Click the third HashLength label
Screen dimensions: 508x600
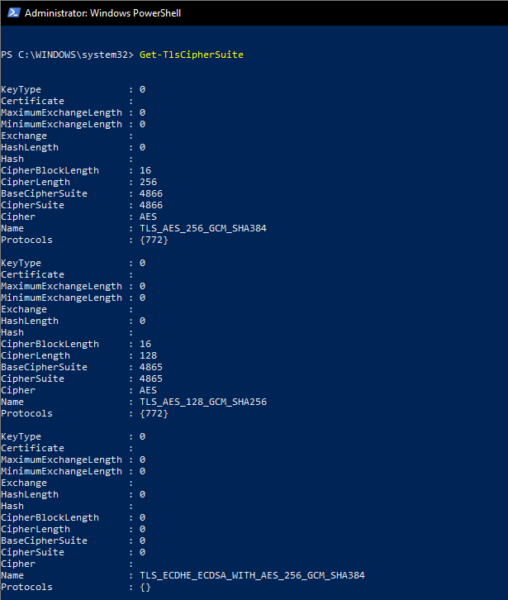pyautogui.click(x=30, y=494)
